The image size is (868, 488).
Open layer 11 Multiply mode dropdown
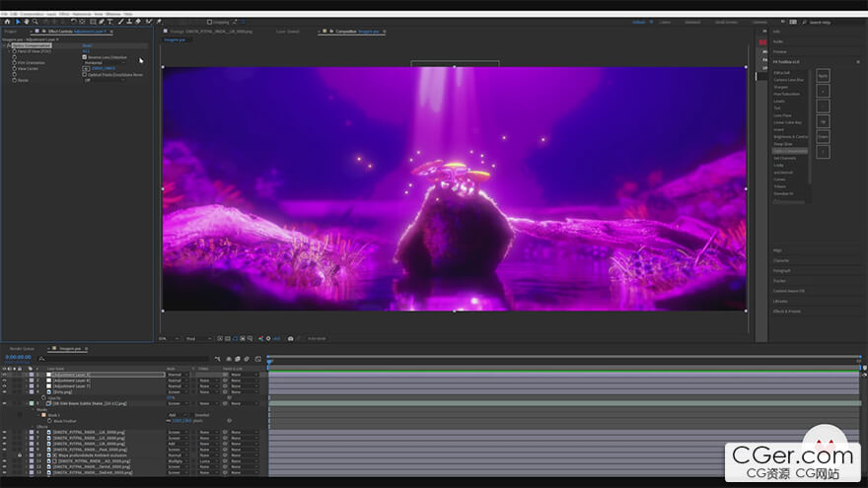pos(178,461)
